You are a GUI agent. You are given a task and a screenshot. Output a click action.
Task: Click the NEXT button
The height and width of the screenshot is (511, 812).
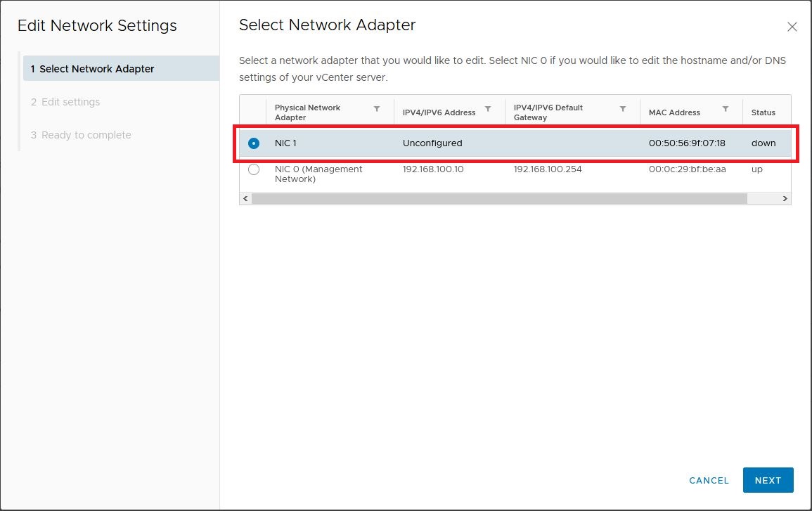(768, 481)
